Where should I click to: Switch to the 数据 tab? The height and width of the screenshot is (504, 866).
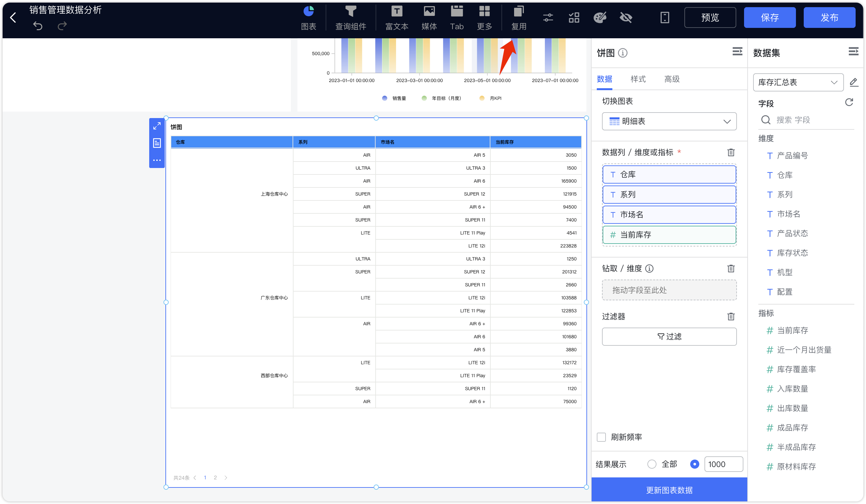(604, 79)
